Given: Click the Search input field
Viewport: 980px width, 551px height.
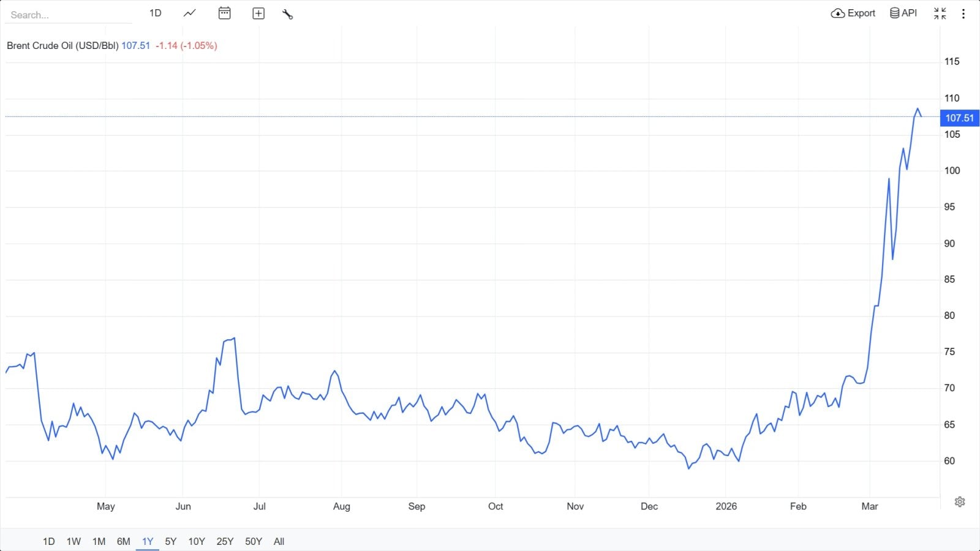Looking at the screenshot, I should click(x=70, y=15).
